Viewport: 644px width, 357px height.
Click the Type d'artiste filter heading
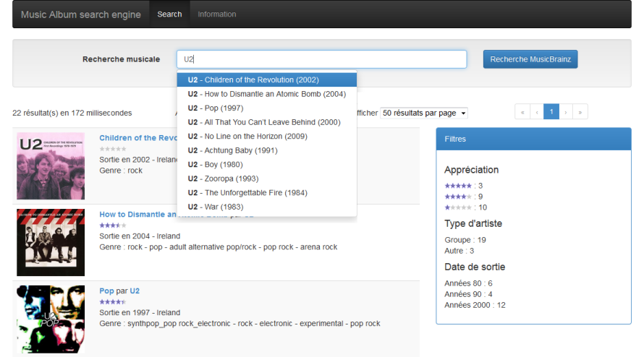[x=473, y=223]
